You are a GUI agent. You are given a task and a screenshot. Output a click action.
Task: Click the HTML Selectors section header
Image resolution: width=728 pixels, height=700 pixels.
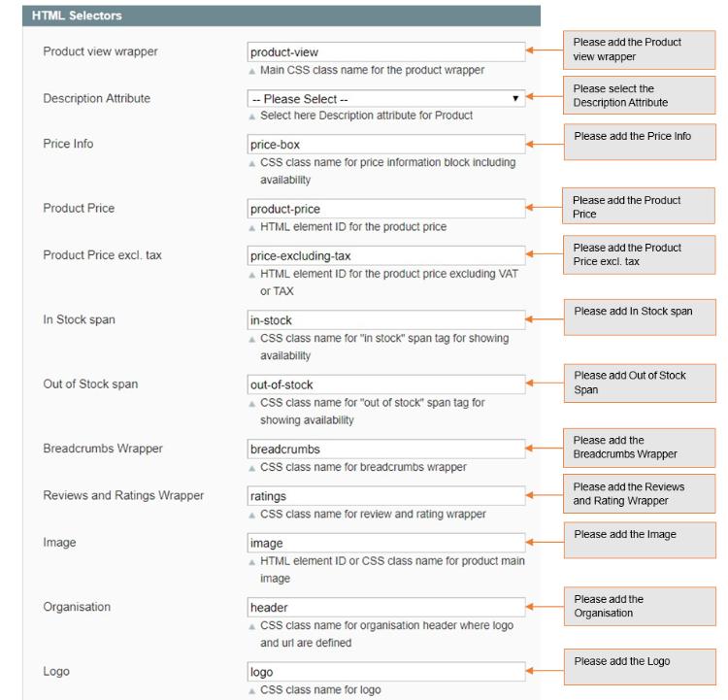(281, 17)
